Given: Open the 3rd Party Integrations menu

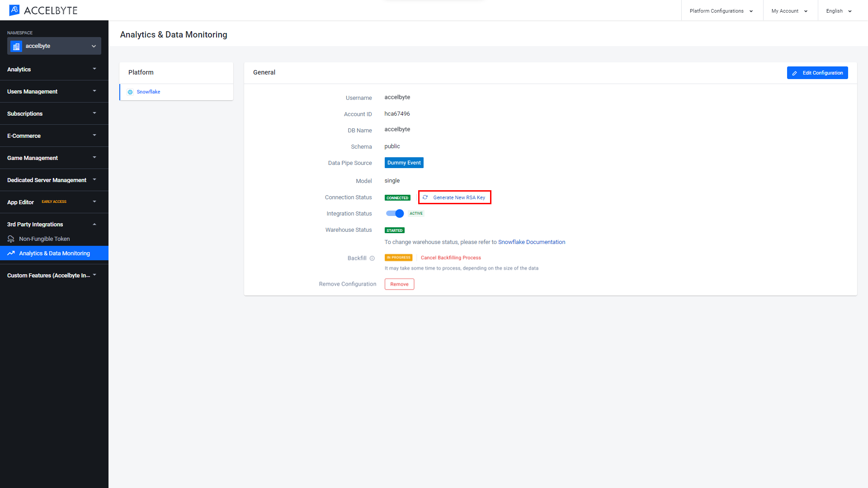Looking at the screenshot, I should point(54,224).
